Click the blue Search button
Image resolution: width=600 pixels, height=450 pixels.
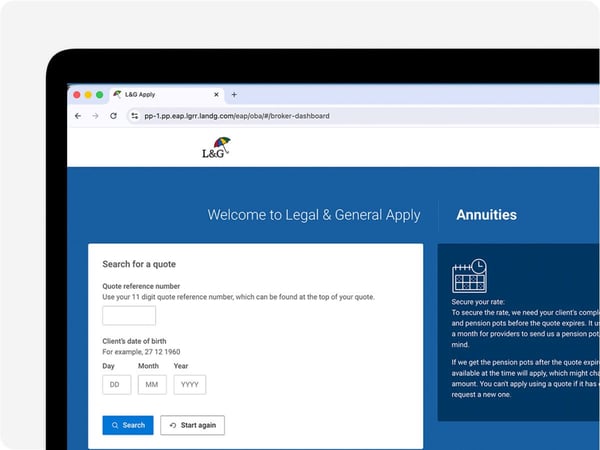pyautogui.click(x=128, y=425)
